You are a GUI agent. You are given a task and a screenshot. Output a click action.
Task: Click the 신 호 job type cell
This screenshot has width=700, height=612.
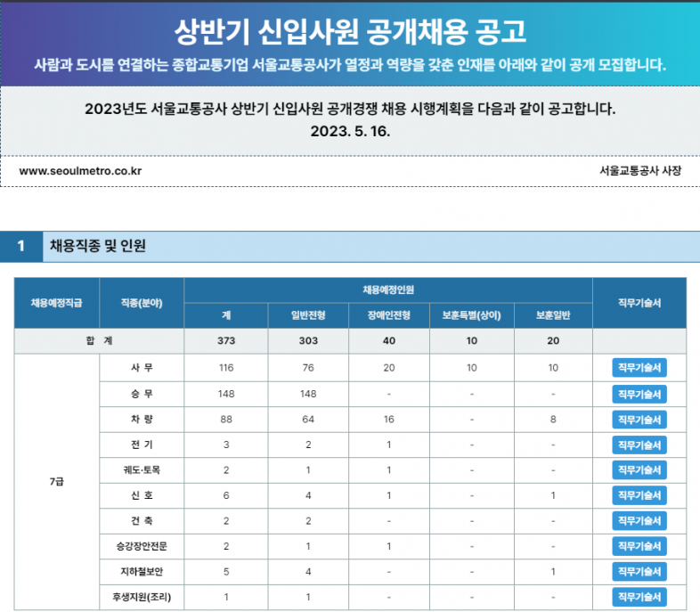click(142, 495)
